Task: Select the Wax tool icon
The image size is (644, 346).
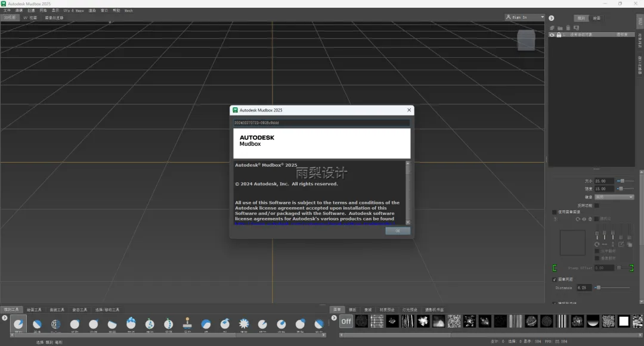Action: tap(206, 324)
